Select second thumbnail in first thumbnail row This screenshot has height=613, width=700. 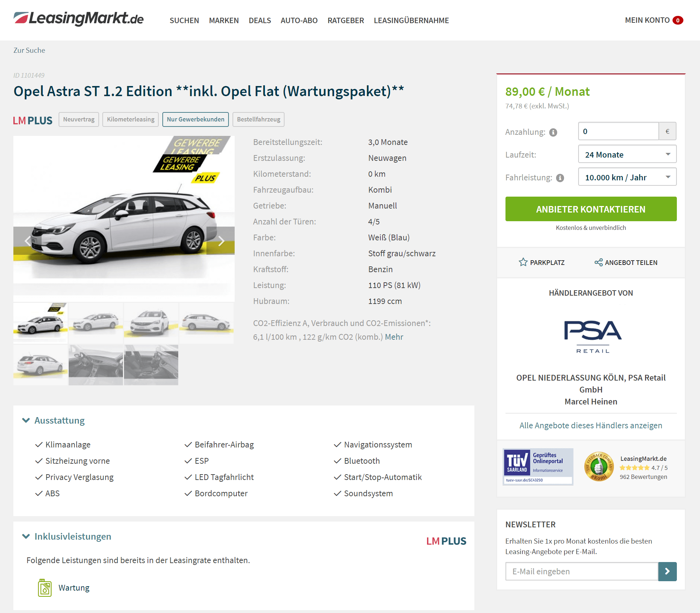(x=96, y=323)
